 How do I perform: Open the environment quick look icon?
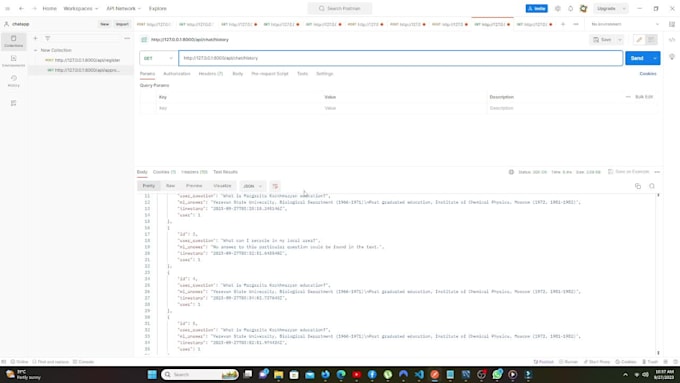[671, 24]
